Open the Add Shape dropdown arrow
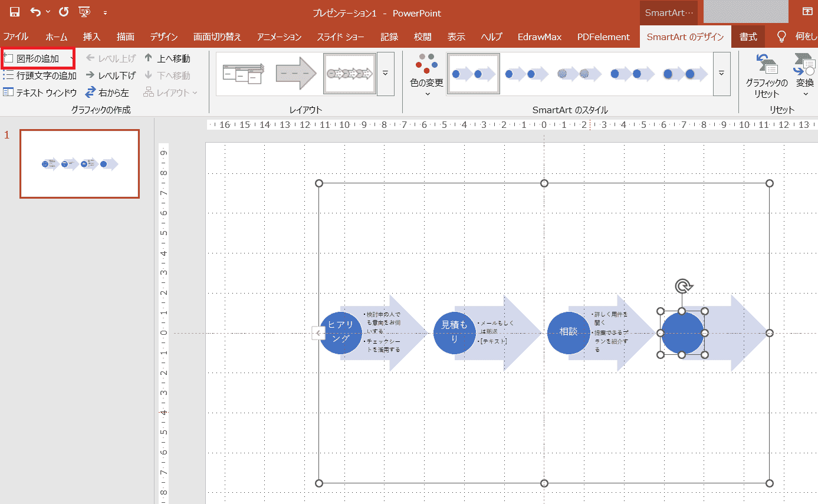Screen dimensions: 818x504 tap(71, 58)
